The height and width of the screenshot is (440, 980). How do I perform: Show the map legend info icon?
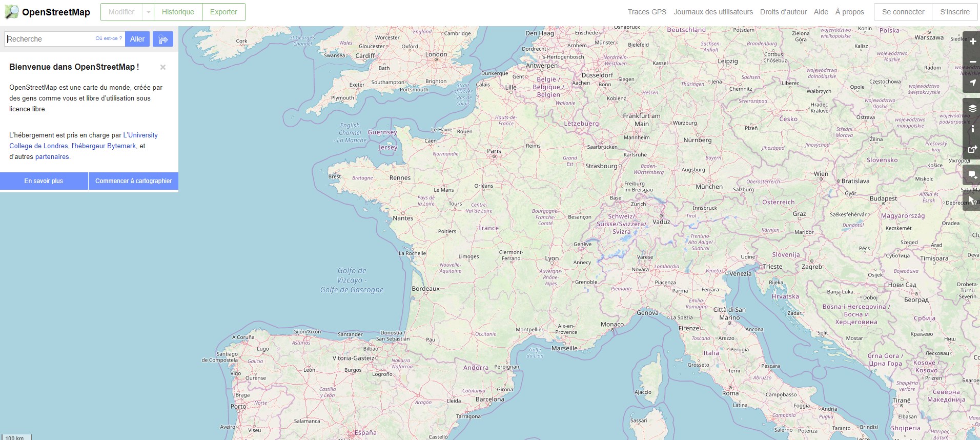pos(972,129)
